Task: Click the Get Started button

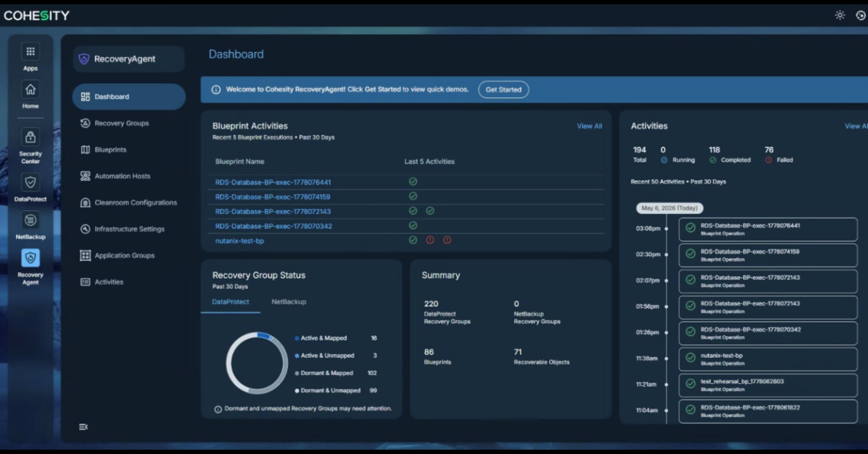Action: tap(503, 90)
